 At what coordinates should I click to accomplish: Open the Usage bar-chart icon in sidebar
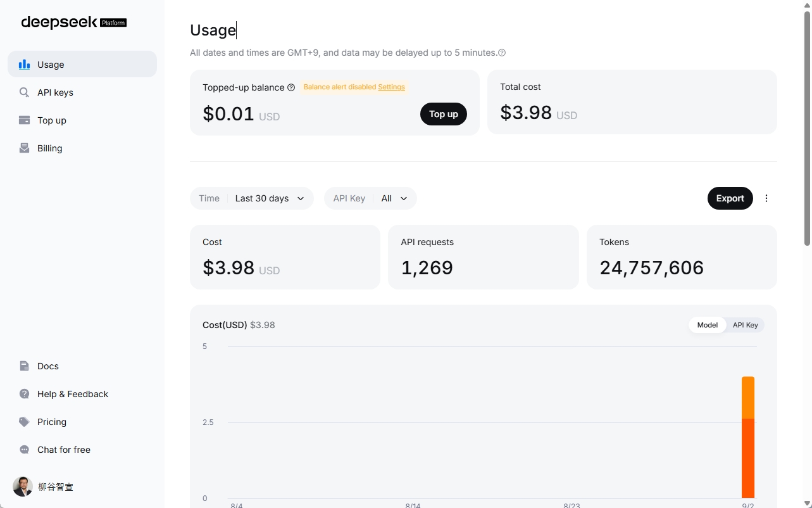[x=24, y=64]
